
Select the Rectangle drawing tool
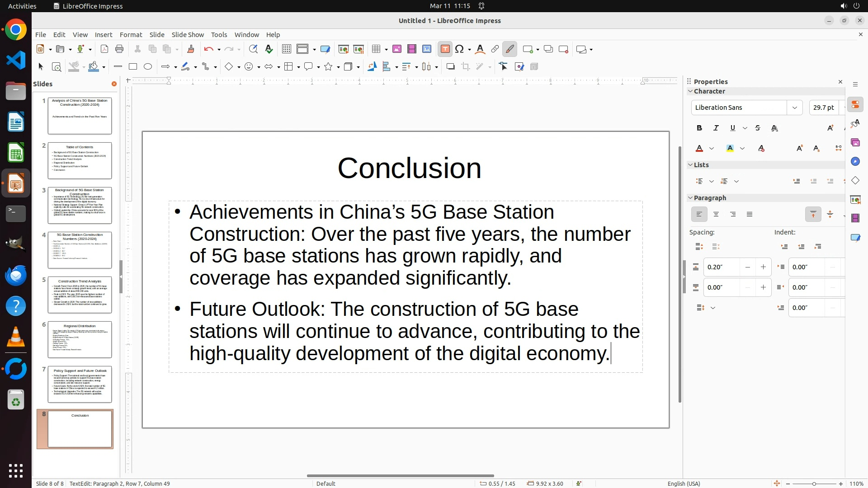132,67
